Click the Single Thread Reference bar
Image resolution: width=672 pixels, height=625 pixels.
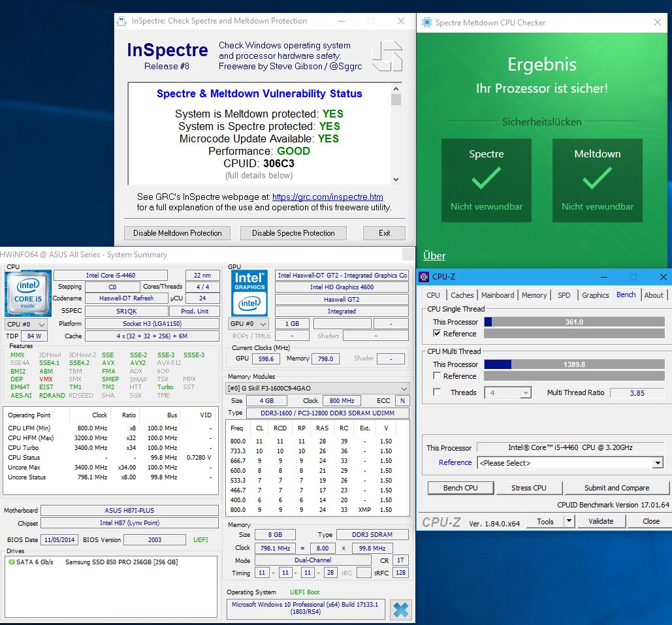coord(574,333)
